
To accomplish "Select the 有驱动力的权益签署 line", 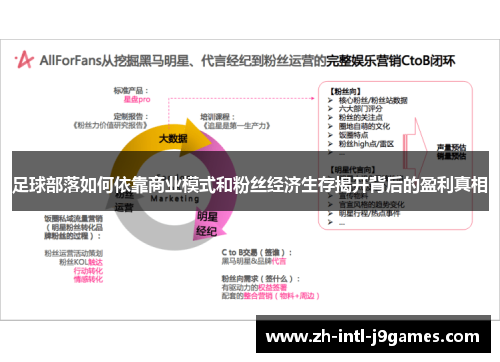I will pos(254,287).
